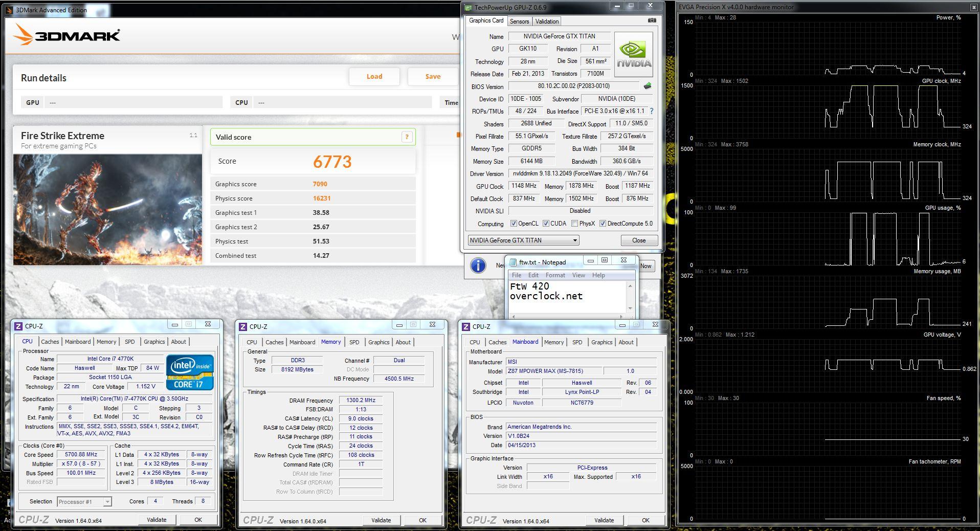Open Caches tab in the first CPU-Z window

tap(50, 342)
